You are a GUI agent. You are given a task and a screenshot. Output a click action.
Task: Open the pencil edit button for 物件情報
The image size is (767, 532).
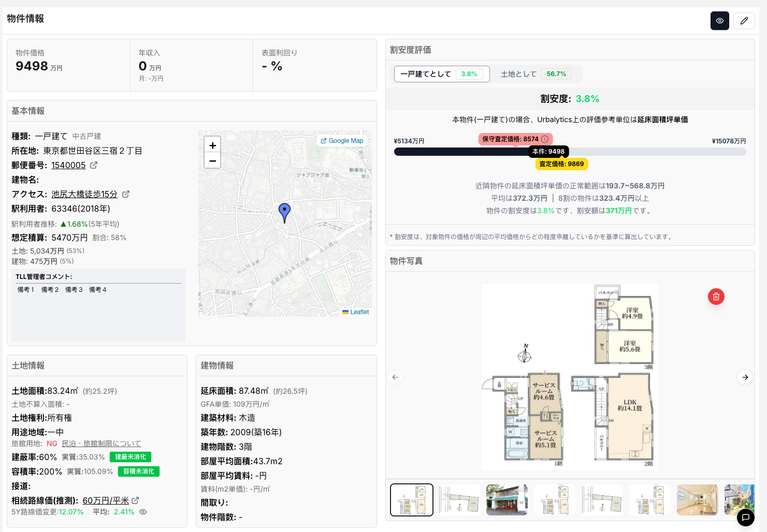coord(744,21)
